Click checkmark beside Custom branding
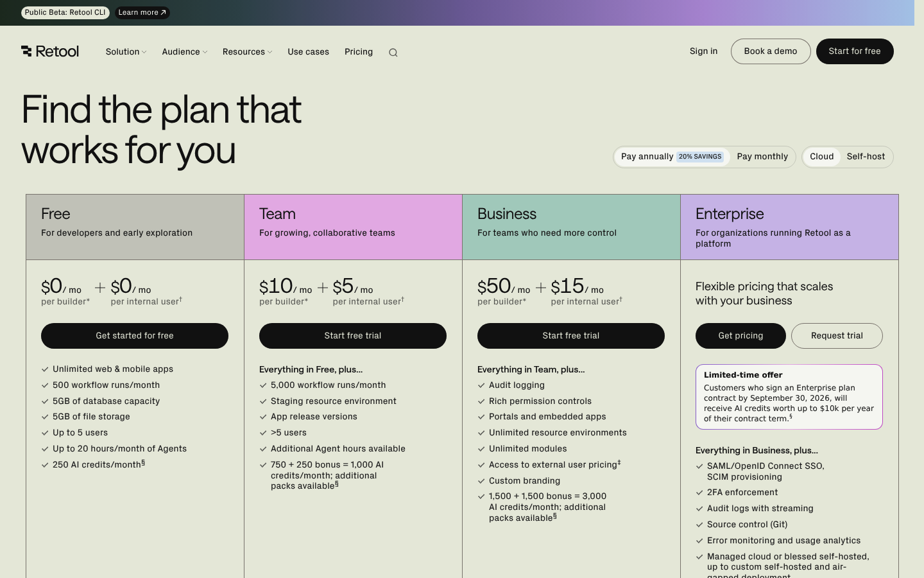Image resolution: width=924 pixels, height=578 pixels. tap(481, 481)
